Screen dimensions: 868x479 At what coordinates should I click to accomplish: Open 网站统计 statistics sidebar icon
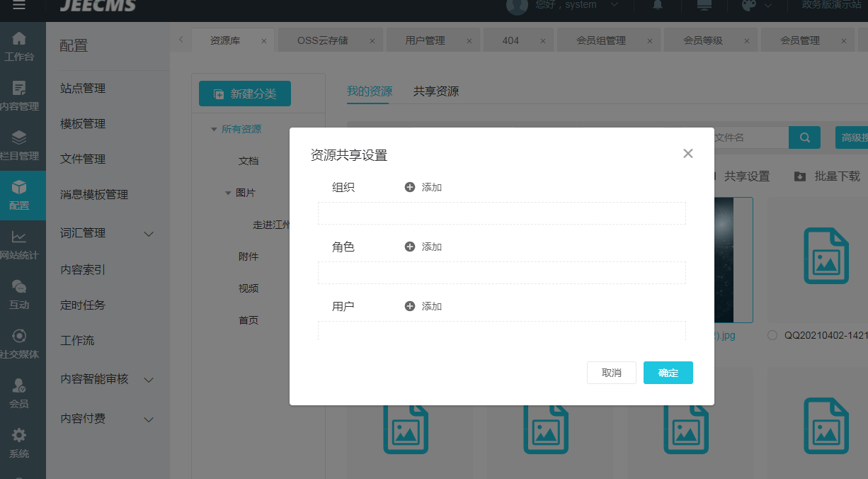click(x=19, y=244)
